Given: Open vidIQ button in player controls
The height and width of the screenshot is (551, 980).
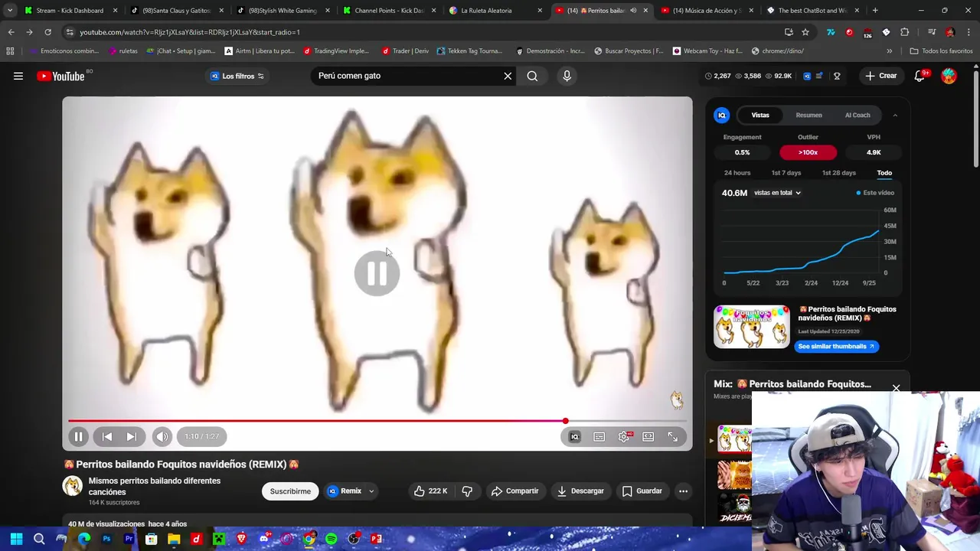Looking at the screenshot, I should point(575,436).
